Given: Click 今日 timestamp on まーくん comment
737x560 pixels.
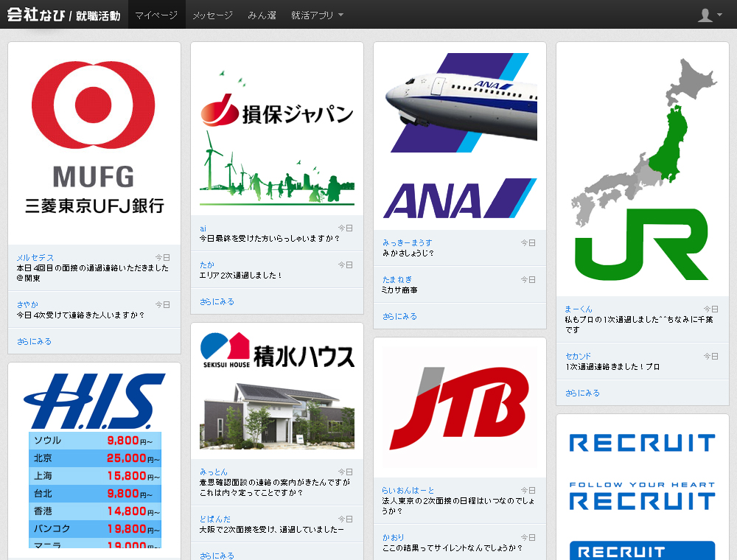Looking at the screenshot, I should click(x=711, y=309).
